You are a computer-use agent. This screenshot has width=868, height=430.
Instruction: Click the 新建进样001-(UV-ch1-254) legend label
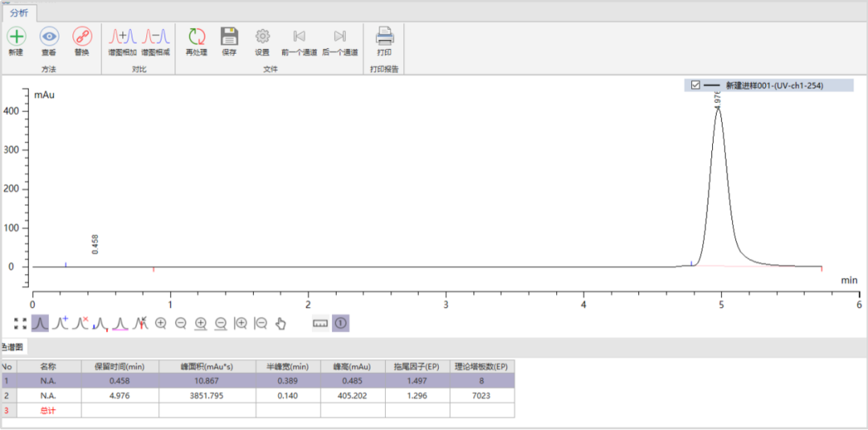tap(775, 85)
